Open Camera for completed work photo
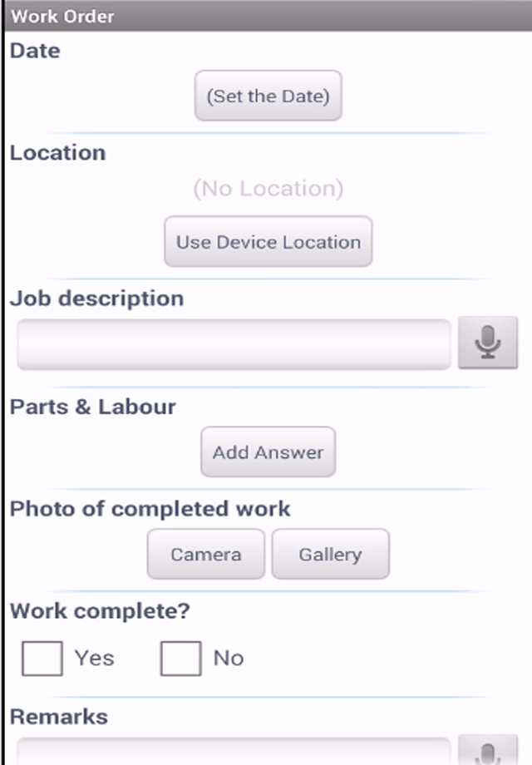Image resolution: width=532 pixels, height=765 pixels. coord(206,555)
